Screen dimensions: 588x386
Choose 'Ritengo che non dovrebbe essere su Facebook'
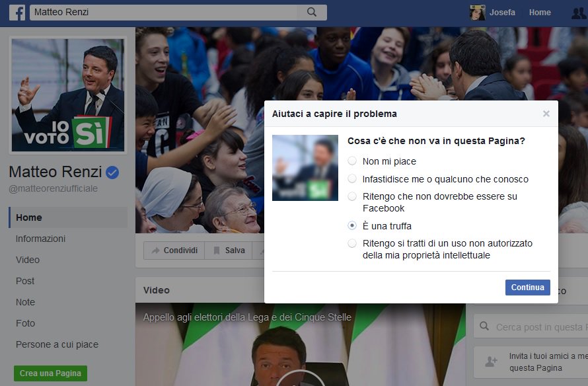[351, 196]
